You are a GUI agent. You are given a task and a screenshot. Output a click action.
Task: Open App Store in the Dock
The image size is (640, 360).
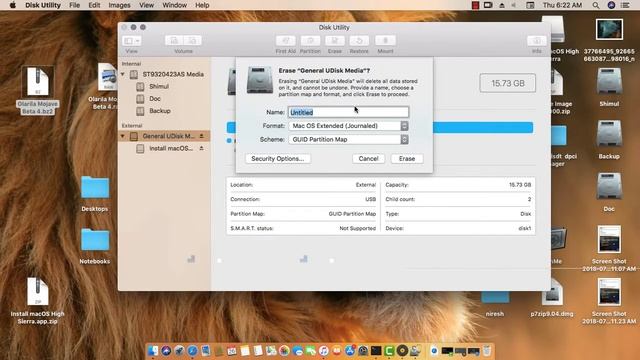350,351
